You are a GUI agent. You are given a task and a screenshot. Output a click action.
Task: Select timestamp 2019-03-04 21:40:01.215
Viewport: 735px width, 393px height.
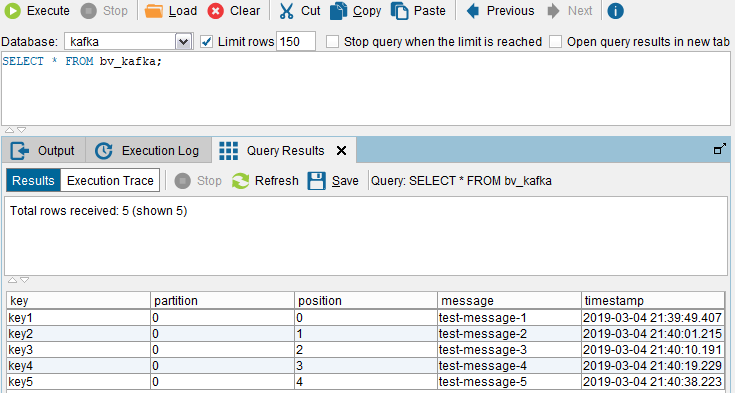pyautogui.click(x=653, y=334)
